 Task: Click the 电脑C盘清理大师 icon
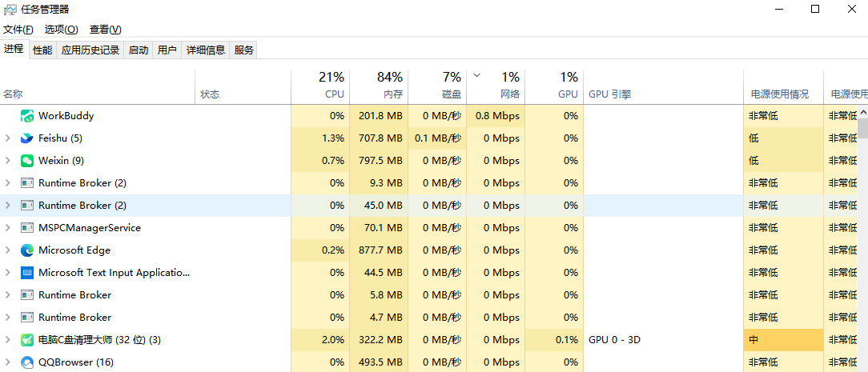(27, 340)
